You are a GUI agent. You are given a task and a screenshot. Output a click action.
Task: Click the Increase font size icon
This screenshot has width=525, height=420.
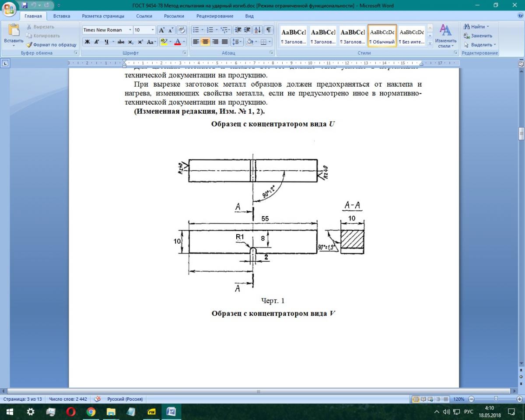click(161, 30)
